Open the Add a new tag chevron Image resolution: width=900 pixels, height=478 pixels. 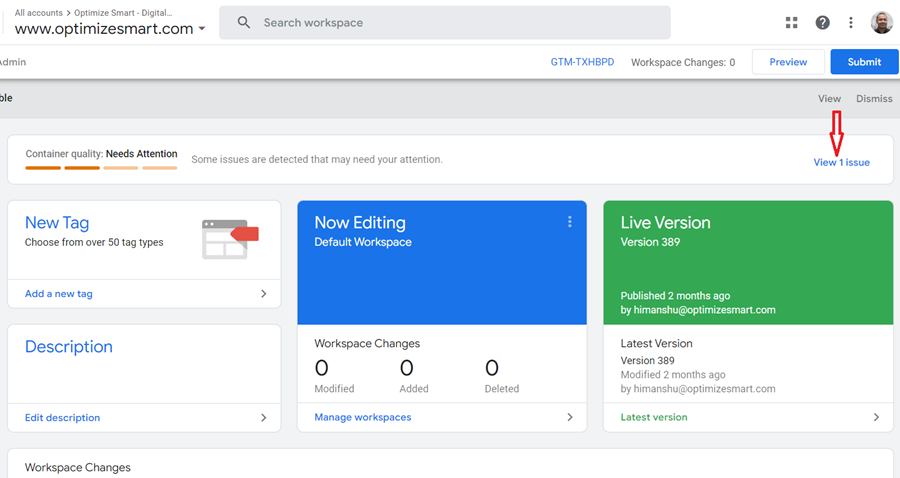[x=264, y=294]
